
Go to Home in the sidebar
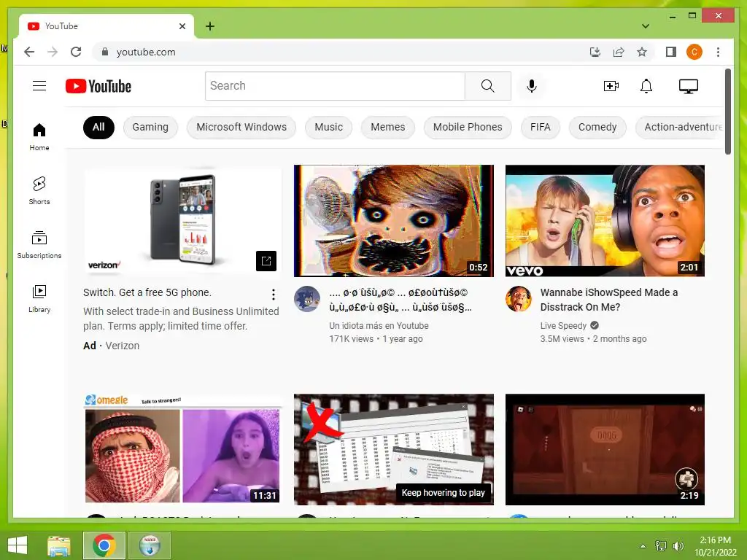pos(39,136)
